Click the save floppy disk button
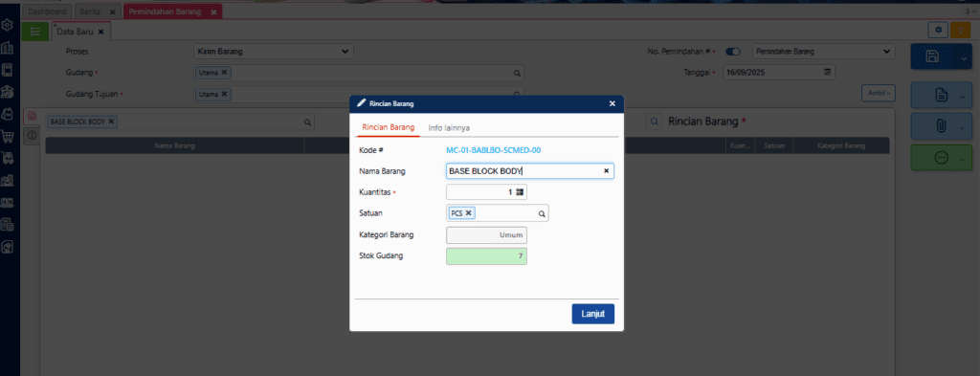Image resolution: width=980 pixels, height=376 pixels. coord(932,56)
